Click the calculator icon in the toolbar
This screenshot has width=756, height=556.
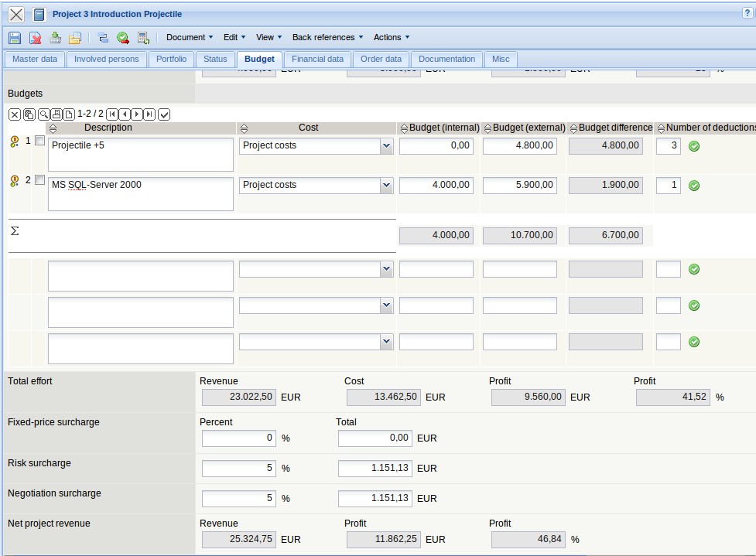tap(143, 38)
